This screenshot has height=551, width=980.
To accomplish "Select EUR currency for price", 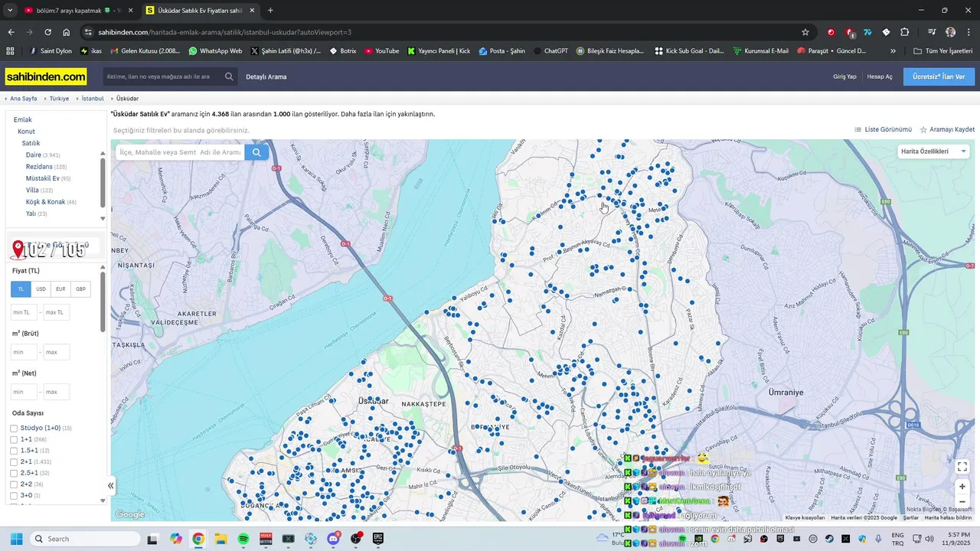I will tap(60, 289).
